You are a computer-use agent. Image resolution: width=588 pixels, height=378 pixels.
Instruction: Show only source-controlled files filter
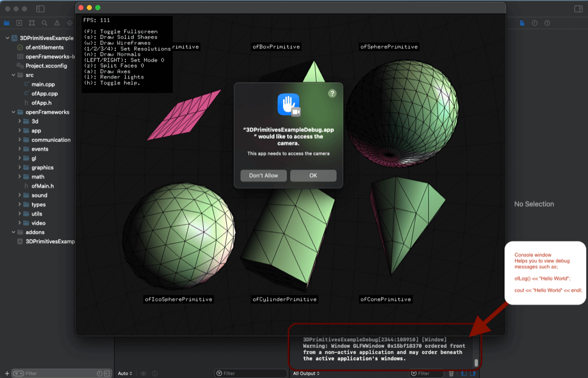coord(107,373)
